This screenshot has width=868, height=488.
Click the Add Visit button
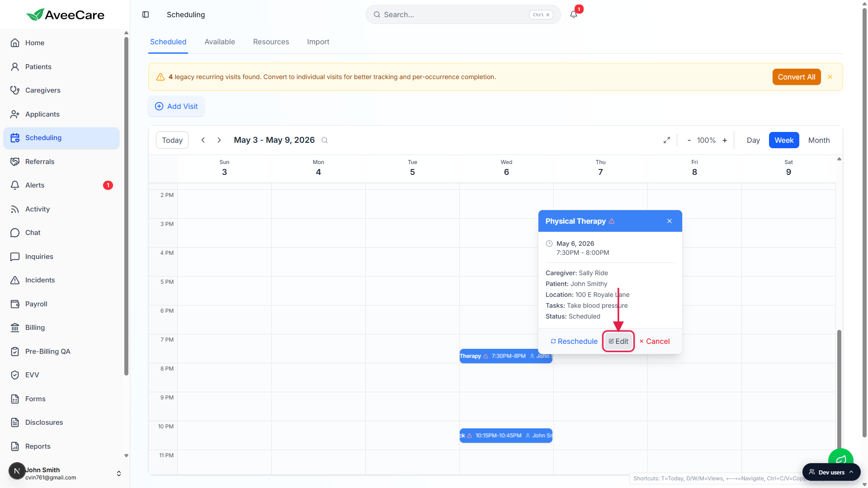[x=176, y=106]
